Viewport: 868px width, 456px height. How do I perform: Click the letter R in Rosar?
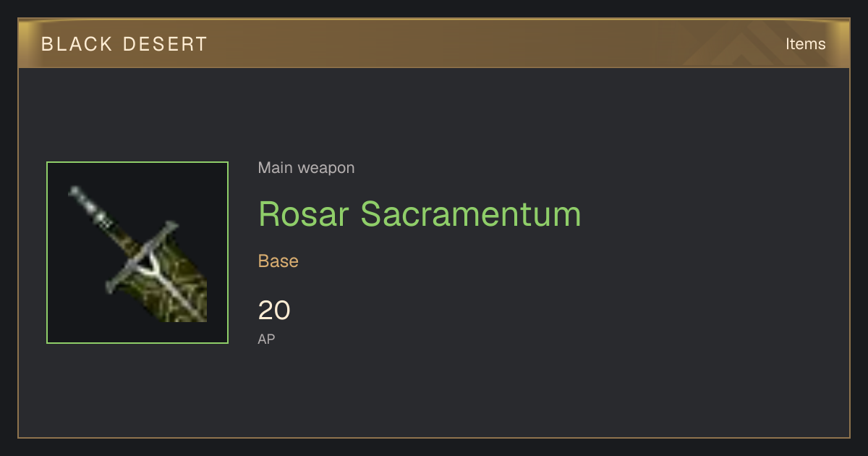(x=269, y=214)
